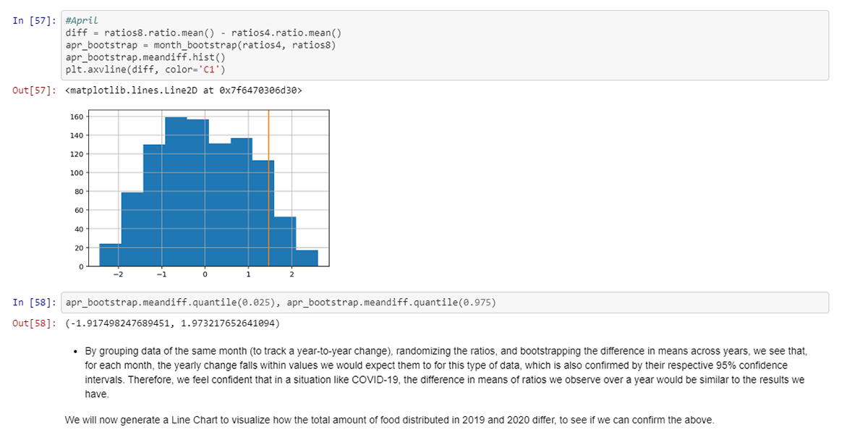Click the leftmost histogram bar
This screenshot has width=868, height=432.
pos(110,255)
